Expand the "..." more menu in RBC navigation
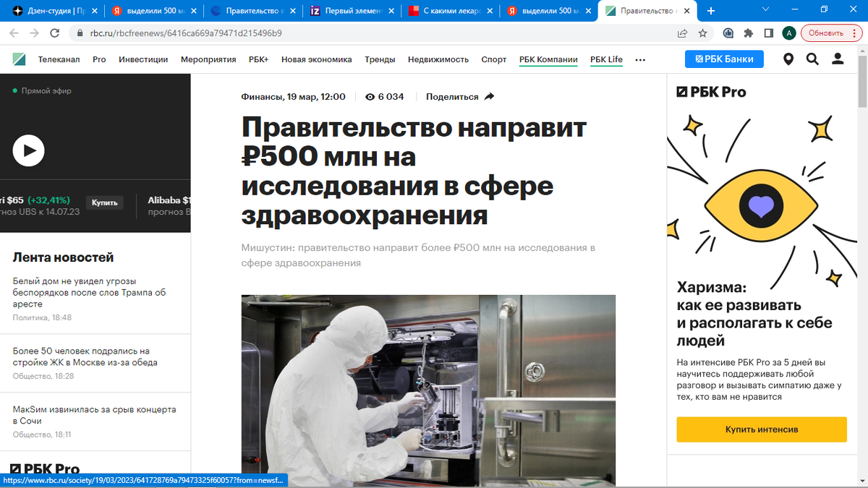Screen dimensions: 868x488 tap(639, 59)
